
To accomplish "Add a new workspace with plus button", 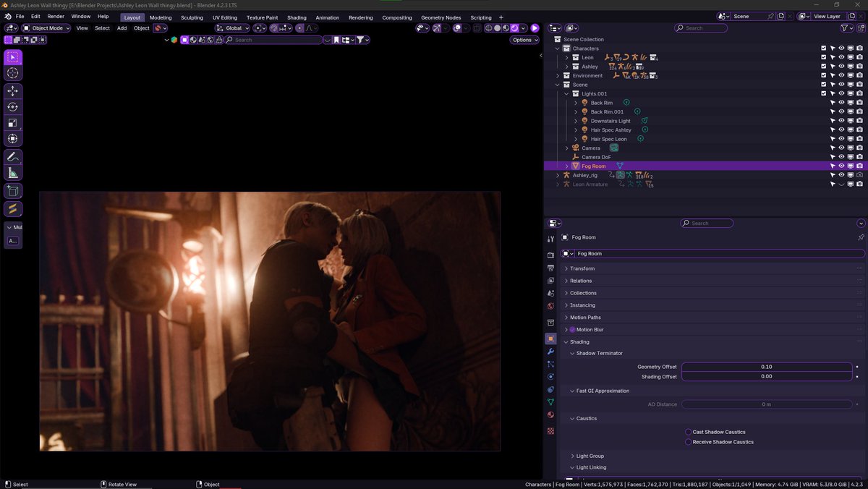I will point(501,17).
